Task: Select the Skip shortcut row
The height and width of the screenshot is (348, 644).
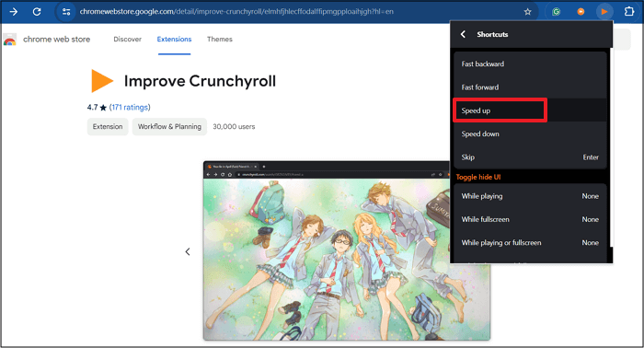Action: (530, 157)
